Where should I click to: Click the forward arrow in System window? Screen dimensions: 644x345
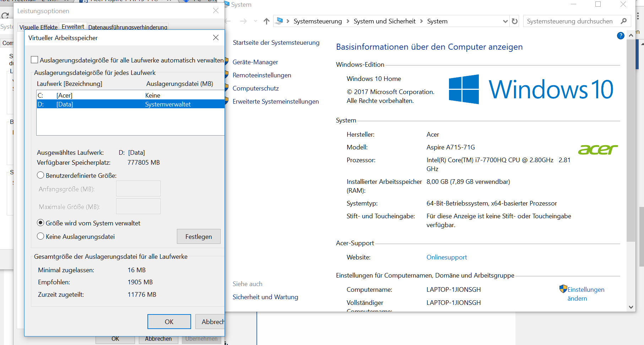(243, 21)
